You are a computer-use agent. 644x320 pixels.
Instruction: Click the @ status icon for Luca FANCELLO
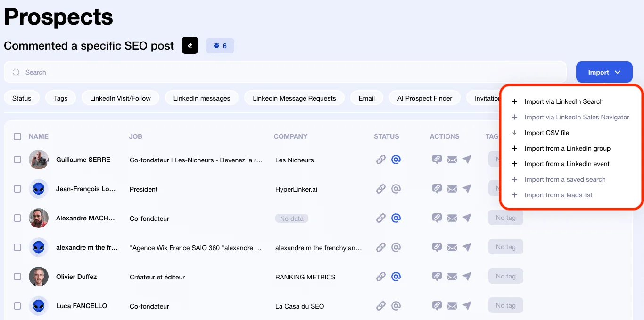click(396, 306)
